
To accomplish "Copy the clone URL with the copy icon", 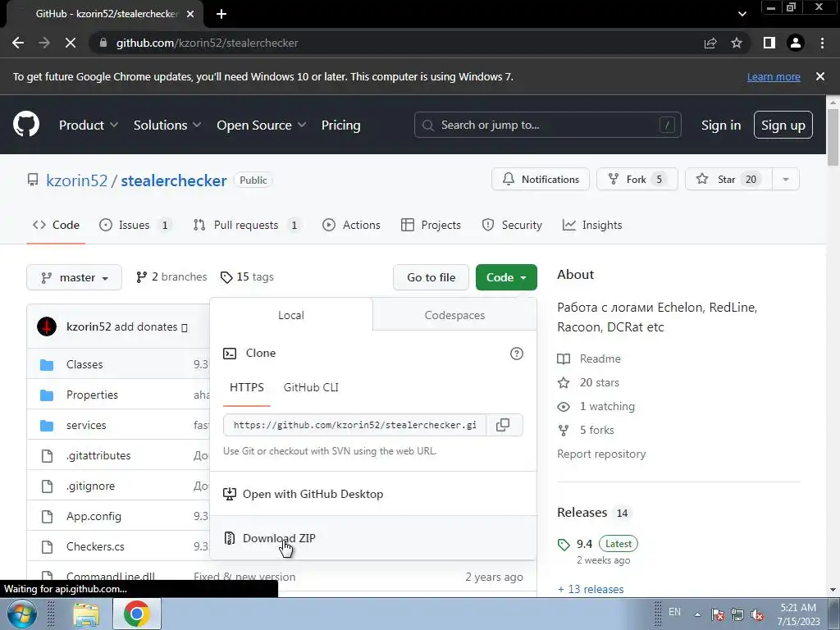I will point(503,425).
